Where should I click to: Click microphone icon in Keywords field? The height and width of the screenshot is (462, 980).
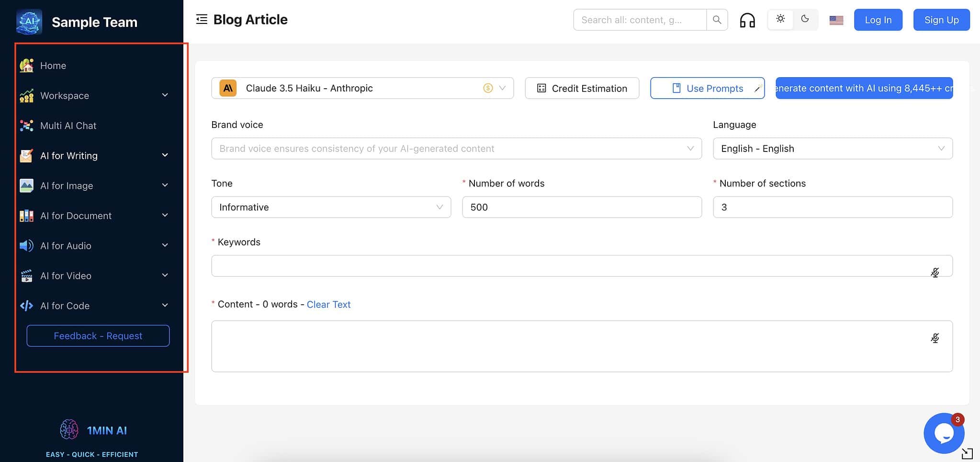(x=935, y=272)
